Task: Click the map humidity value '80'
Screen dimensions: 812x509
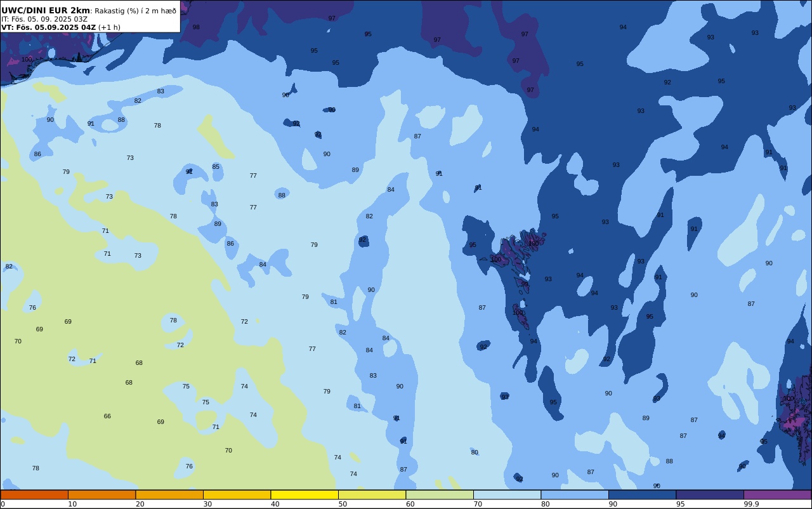Action: 475,453
